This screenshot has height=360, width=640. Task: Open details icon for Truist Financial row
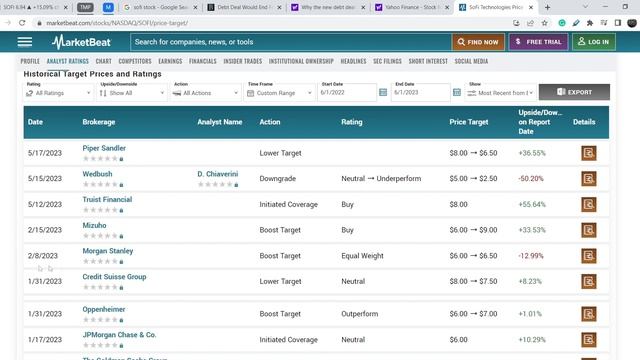point(589,204)
